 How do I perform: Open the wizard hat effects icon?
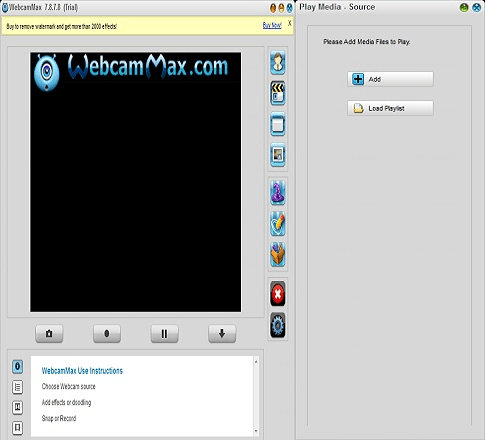(278, 193)
